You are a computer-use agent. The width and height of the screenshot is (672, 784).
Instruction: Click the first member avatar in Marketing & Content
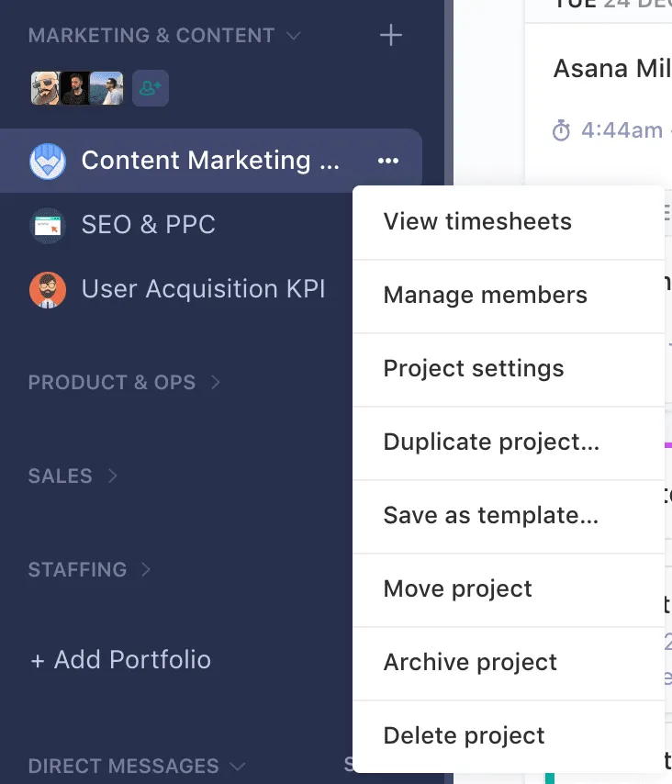pos(46,88)
